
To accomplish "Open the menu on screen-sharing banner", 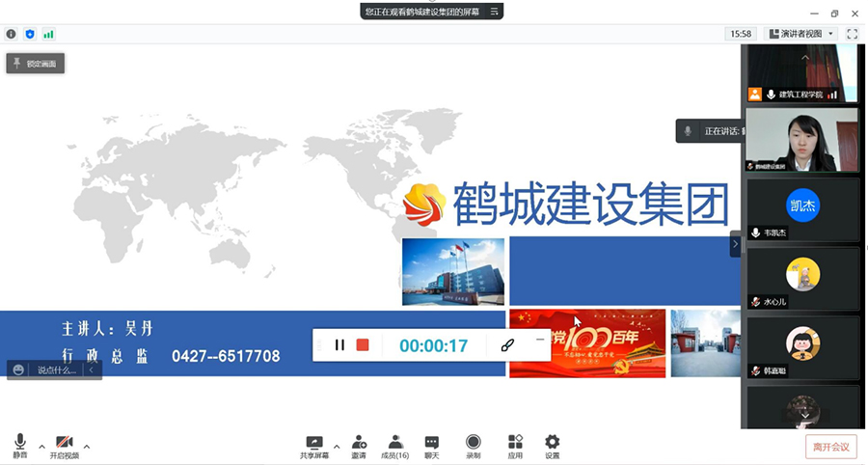I will point(495,12).
